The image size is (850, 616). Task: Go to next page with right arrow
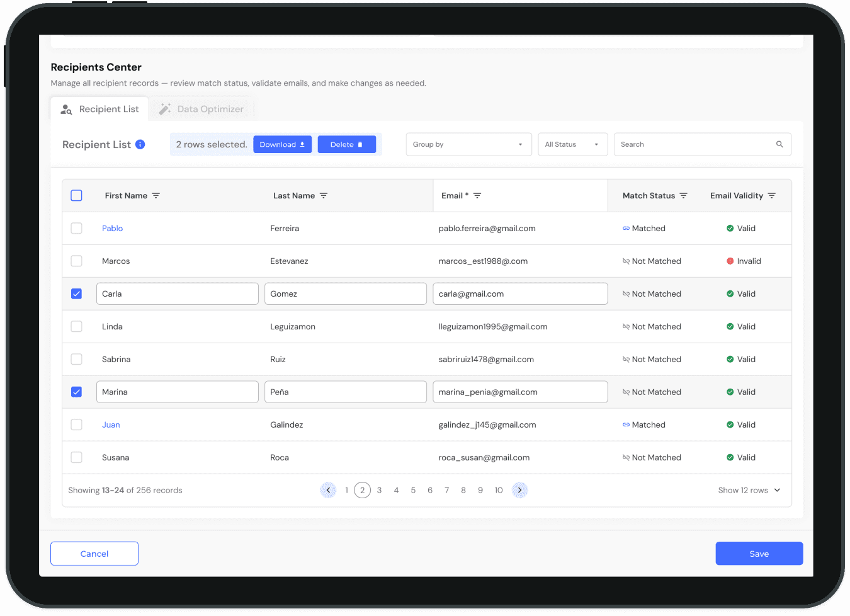click(x=519, y=490)
